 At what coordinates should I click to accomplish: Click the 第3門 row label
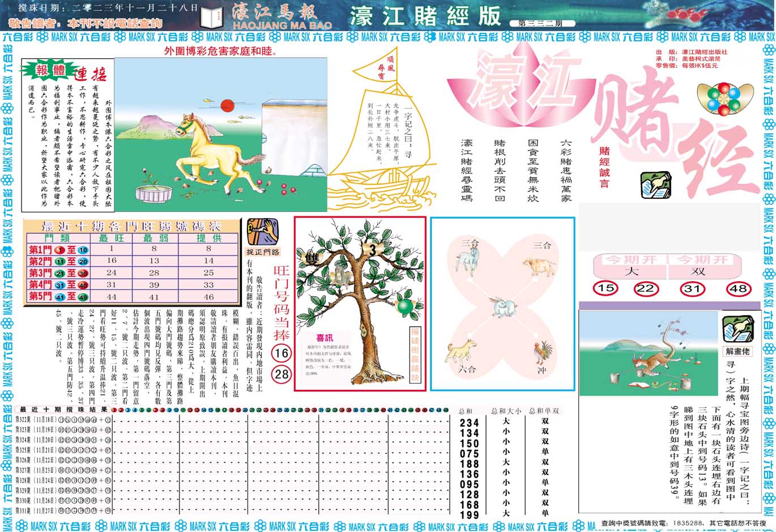[58, 273]
